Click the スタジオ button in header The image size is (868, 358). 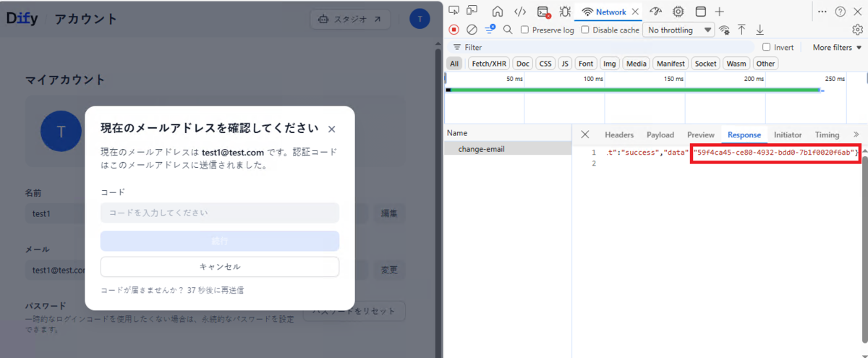click(x=350, y=19)
